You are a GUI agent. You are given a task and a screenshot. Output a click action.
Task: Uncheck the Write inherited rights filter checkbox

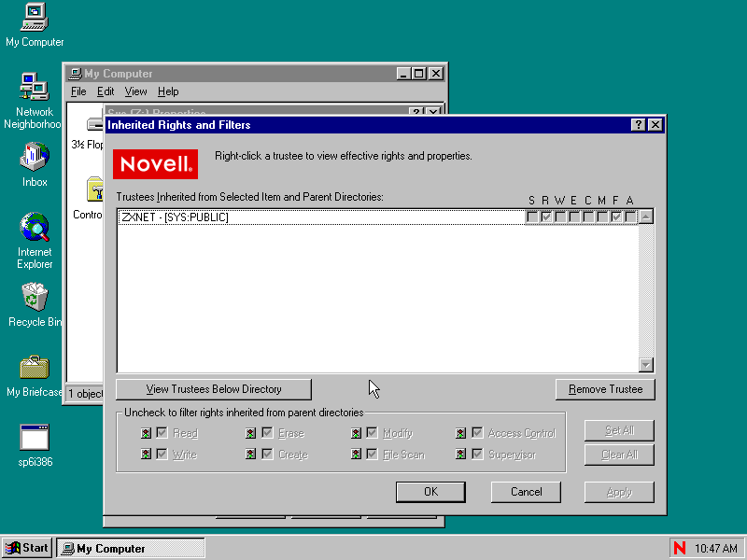162,455
